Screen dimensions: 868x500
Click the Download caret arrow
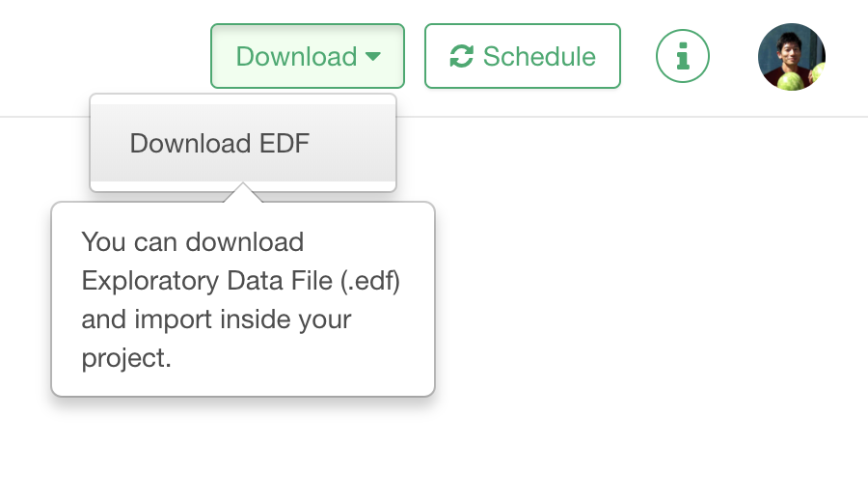pos(373,57)
